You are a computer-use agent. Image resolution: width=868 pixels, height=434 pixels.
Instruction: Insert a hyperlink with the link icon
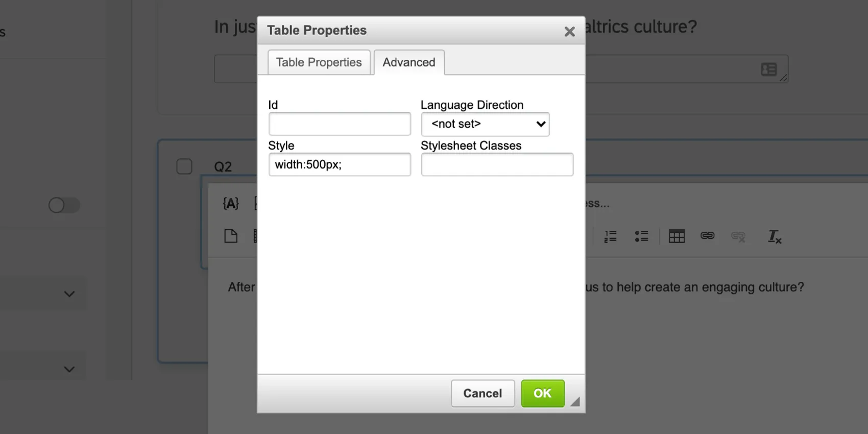click(707, 236)
